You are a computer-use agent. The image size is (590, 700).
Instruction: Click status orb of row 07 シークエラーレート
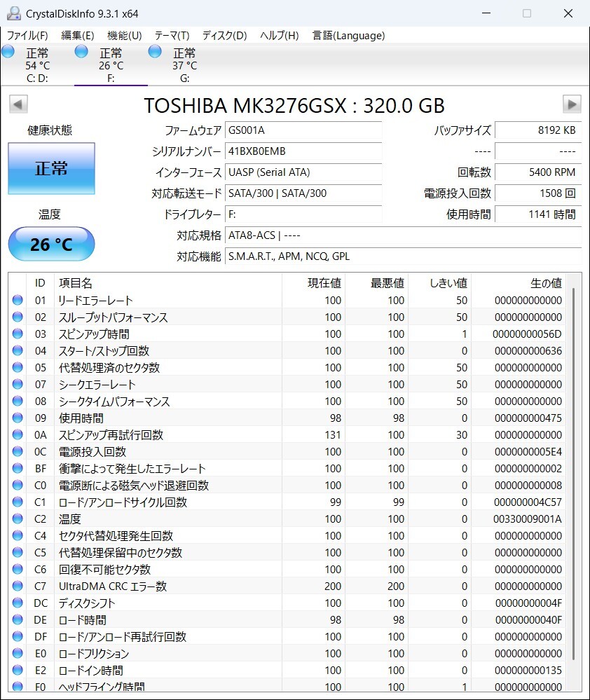click(x=18, y=384)
